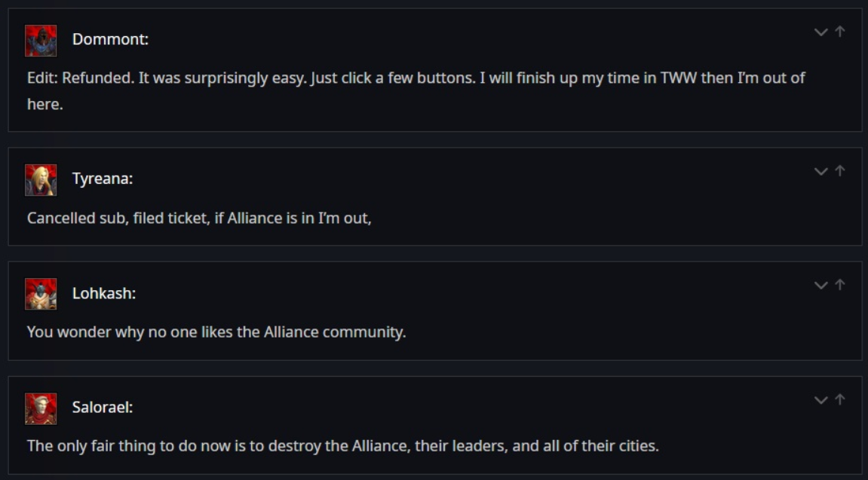Viewport: 868px width, 480px height.
Task: Expand Dommont's quote with the chevron
Action: tap(821, 32)
